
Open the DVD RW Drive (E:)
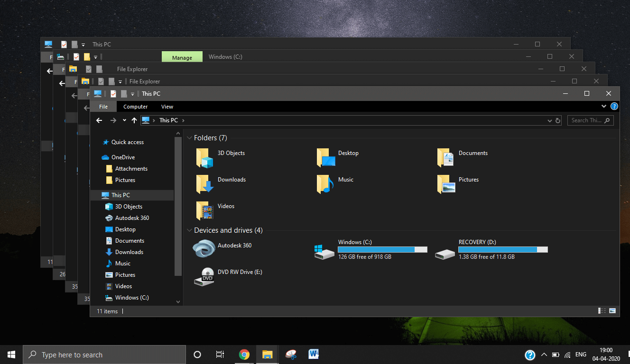204,277
